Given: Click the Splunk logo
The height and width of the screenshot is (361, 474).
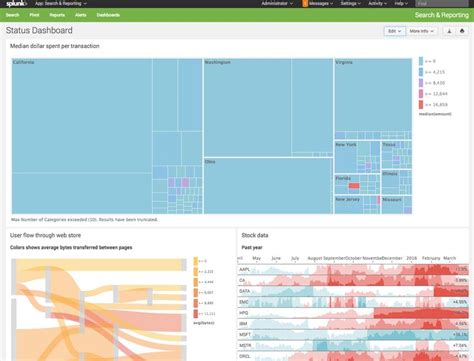Looking at the screenshot, I should 16,4.
